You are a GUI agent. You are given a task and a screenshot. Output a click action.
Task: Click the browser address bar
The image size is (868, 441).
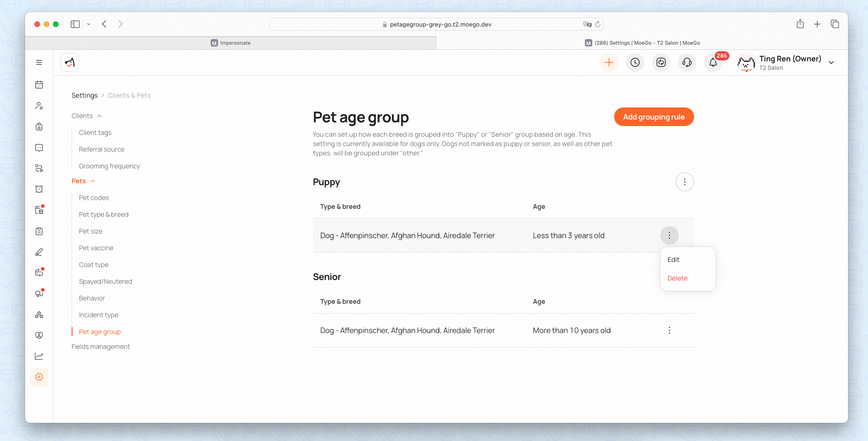pos(436,24)
